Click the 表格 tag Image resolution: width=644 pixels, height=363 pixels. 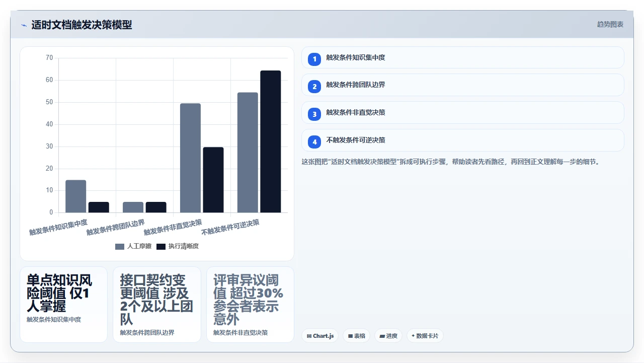click(x=357, y=336)
